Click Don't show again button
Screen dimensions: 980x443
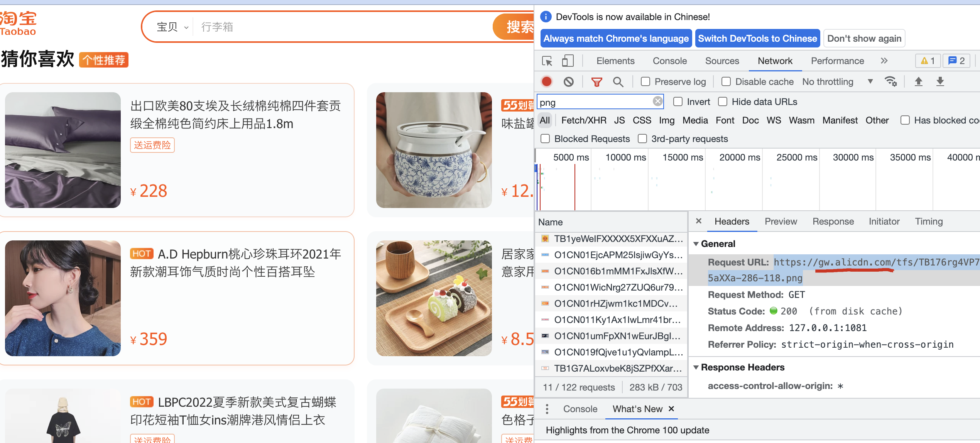click(x=864, y=39)
